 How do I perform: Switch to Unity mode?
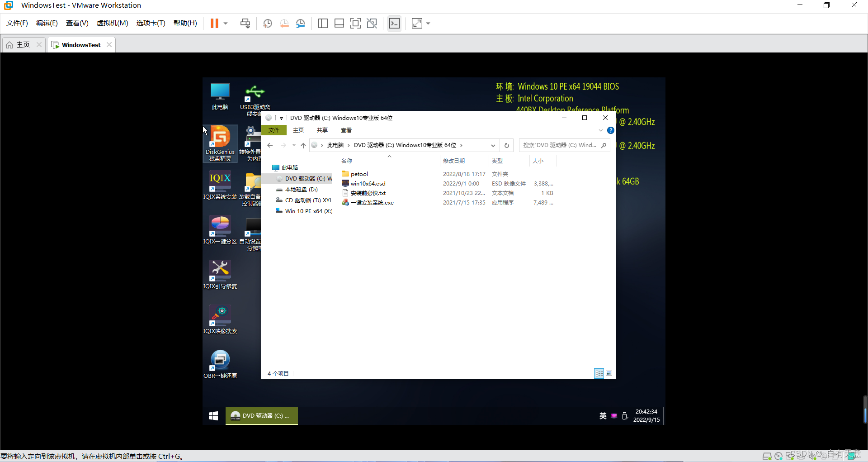click(372, 23)
